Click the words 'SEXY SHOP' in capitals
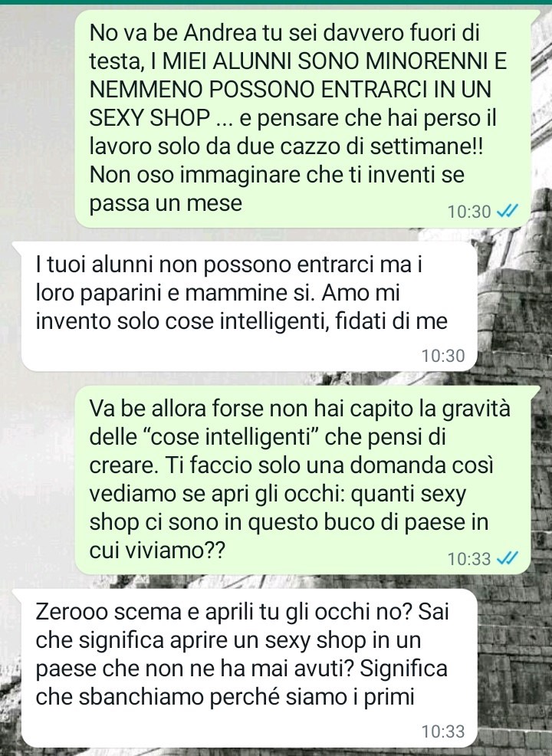Screen dimensions: 552x756 (x=149, y=117)
